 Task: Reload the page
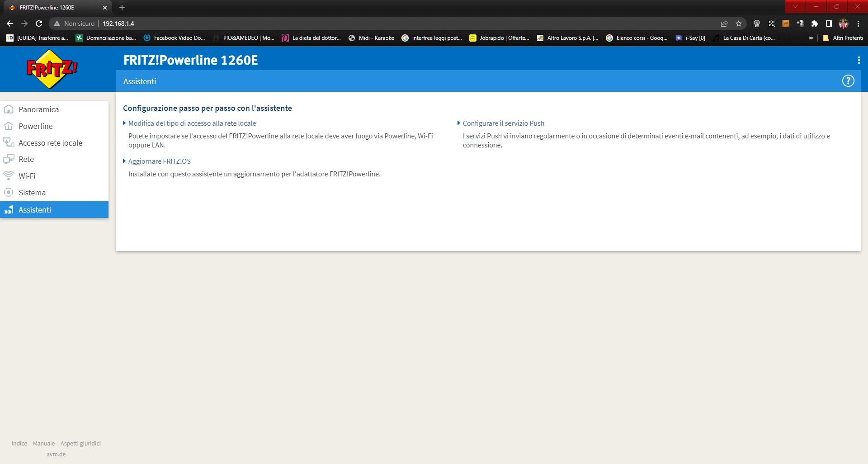click(39, 24)
